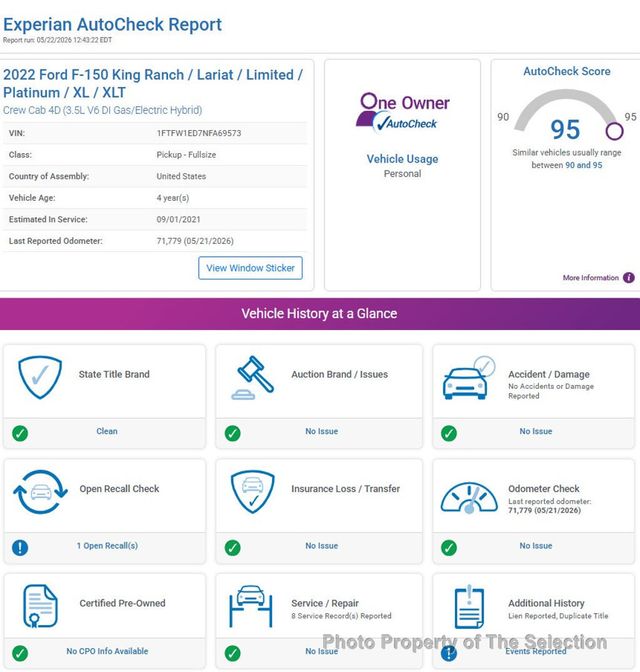Viewport: 640px width, 672px height.
Task: Click the Accident / Damage car icon
Action: click(469, 378)
